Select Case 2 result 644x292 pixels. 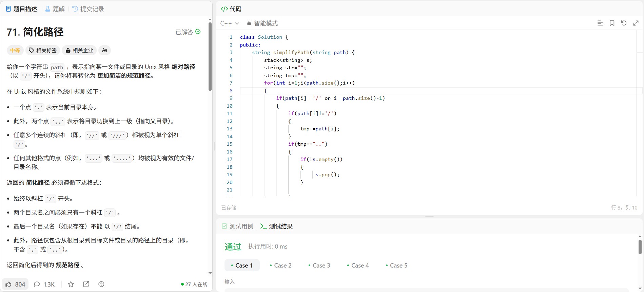click(x=280, y=265)
